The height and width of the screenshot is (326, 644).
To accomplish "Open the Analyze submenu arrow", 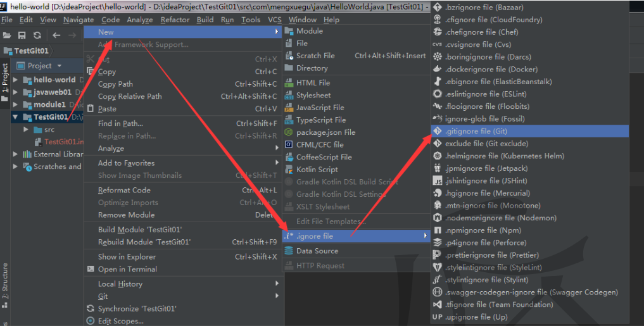I will click(277, 148).
